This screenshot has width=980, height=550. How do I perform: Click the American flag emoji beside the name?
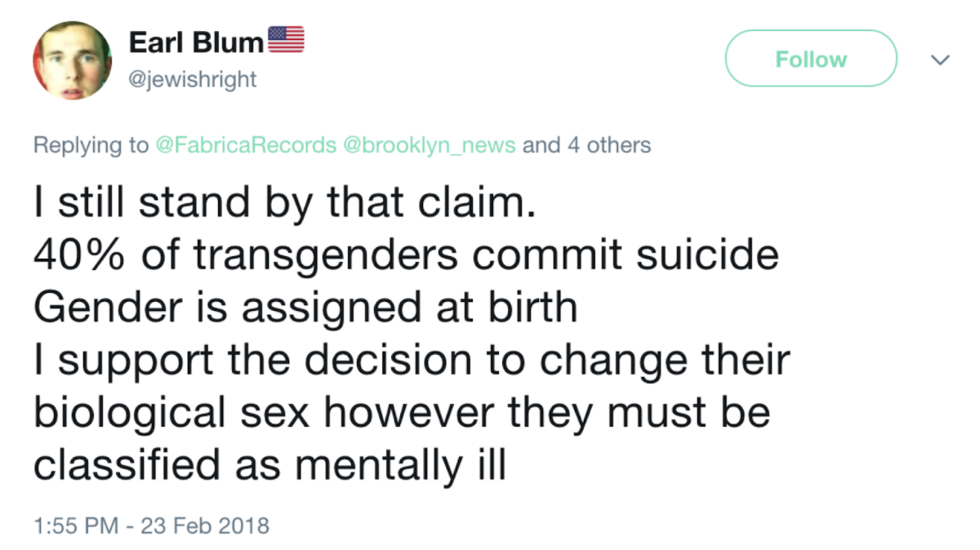click(x=286, y=40)
